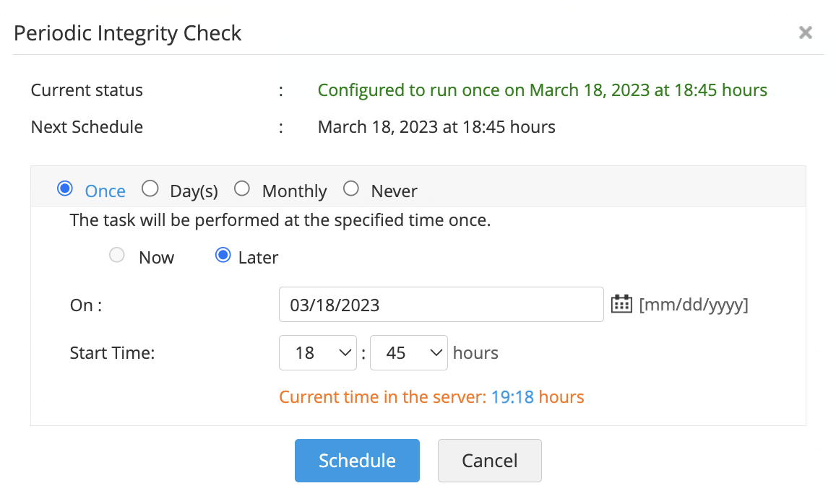Screen dimensions: 836x504
Task: Click the Start Time label
Action: pos(112,353)
